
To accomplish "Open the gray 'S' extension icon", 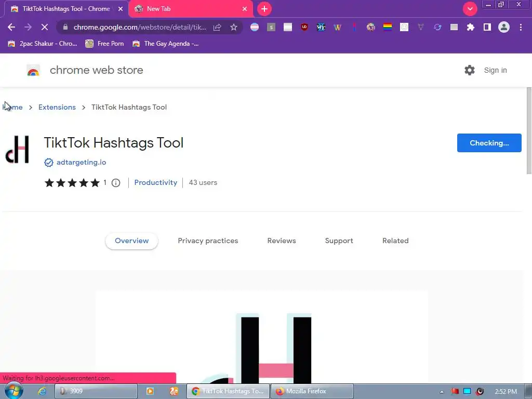I will (271, 27).
